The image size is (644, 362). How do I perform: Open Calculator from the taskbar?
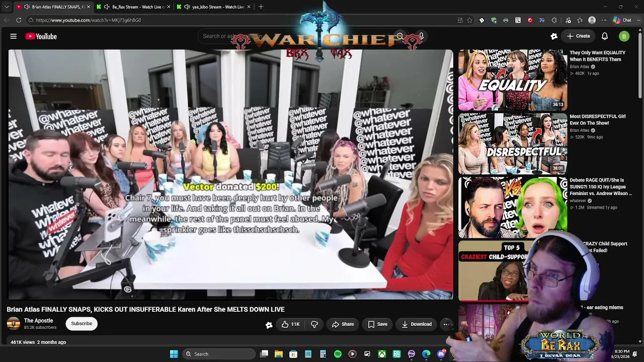tap(323, 354)
